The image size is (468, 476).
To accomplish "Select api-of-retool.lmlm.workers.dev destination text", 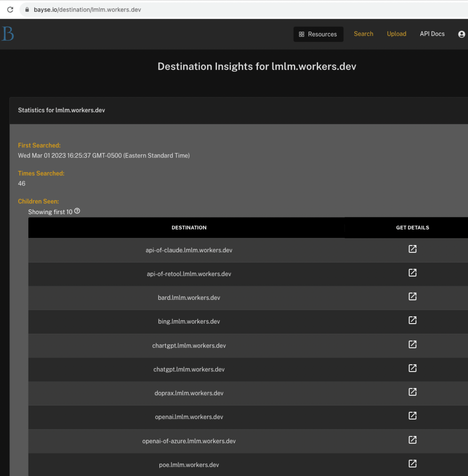I will [x=189, y=274].
